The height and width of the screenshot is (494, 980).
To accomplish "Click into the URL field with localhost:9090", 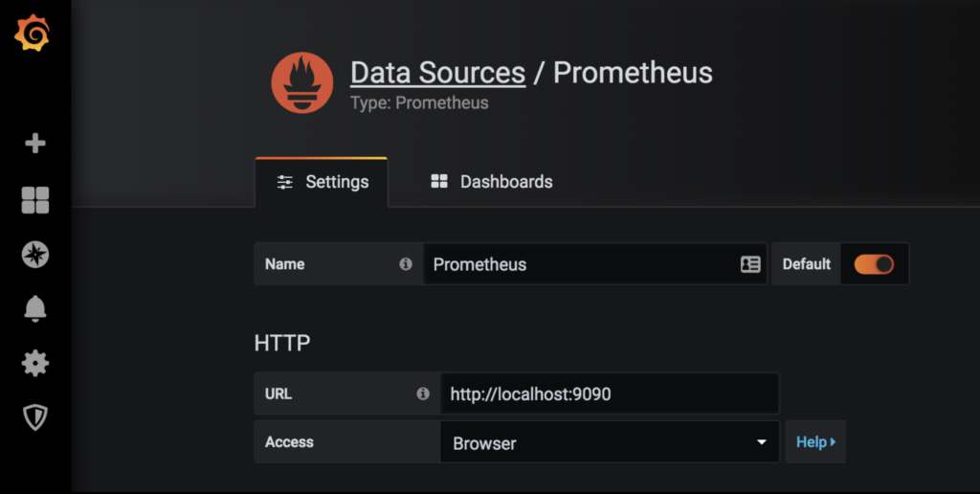I will click(610, 393).
